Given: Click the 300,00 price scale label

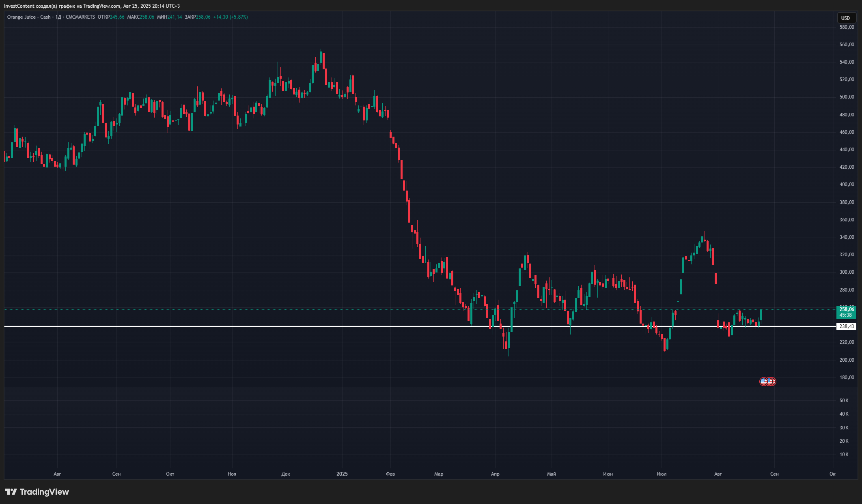Looking at the screenshot, I should tap(847, 272).
